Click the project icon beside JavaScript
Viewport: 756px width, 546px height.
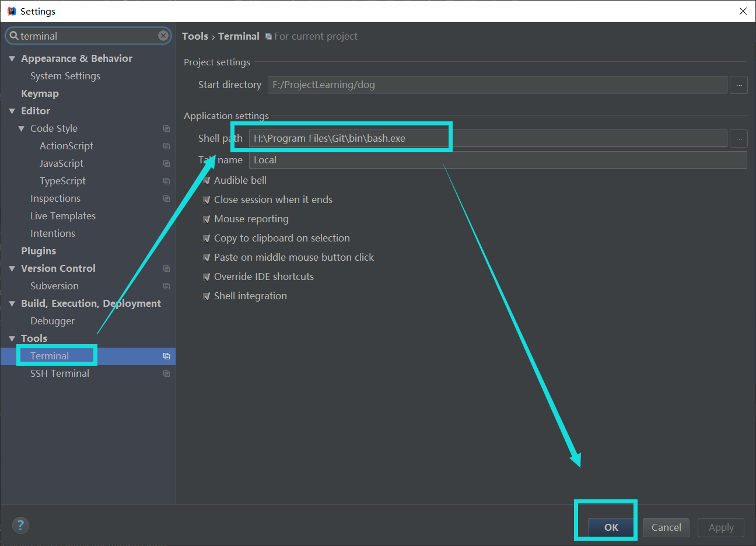[x=166, y=163]
